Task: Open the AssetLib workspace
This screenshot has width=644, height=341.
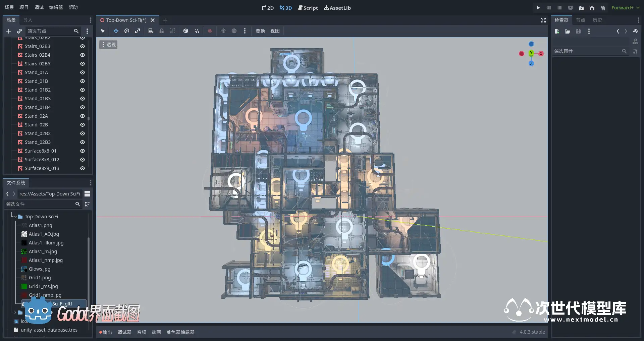Action: tap(337, 8)
